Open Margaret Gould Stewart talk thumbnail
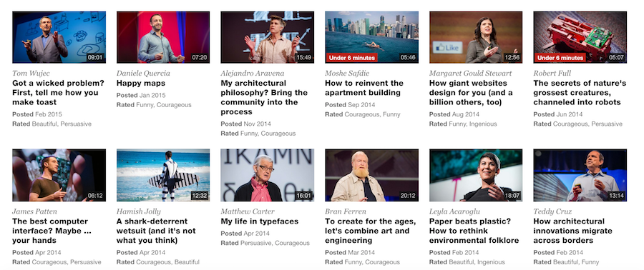Image resolution: width=644 pixels, height=270 pixels. (476, 37)
